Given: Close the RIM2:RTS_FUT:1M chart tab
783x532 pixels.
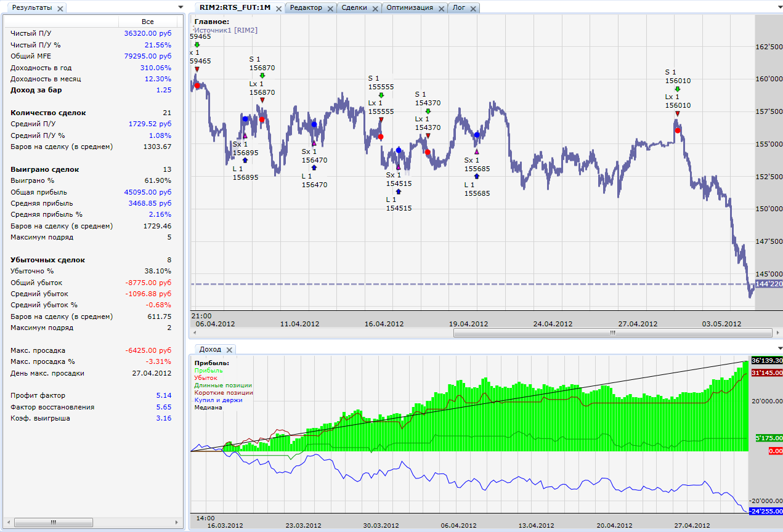Looking at the screenshot, I should point(278,9).
